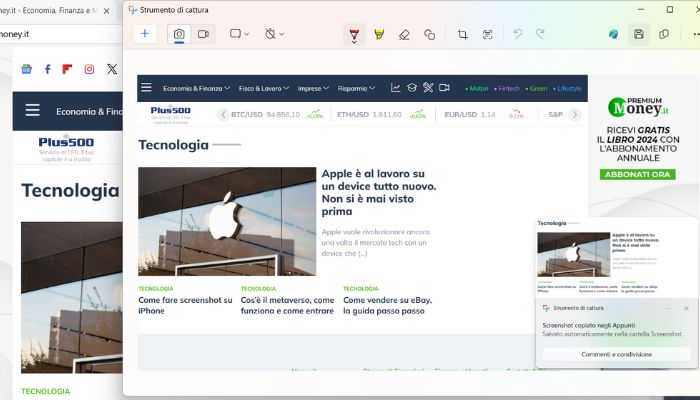Undo the last edit in Strumento di cattura
Image resolution: width=700 pixels, height=400 pixels.
click(518, 34)
